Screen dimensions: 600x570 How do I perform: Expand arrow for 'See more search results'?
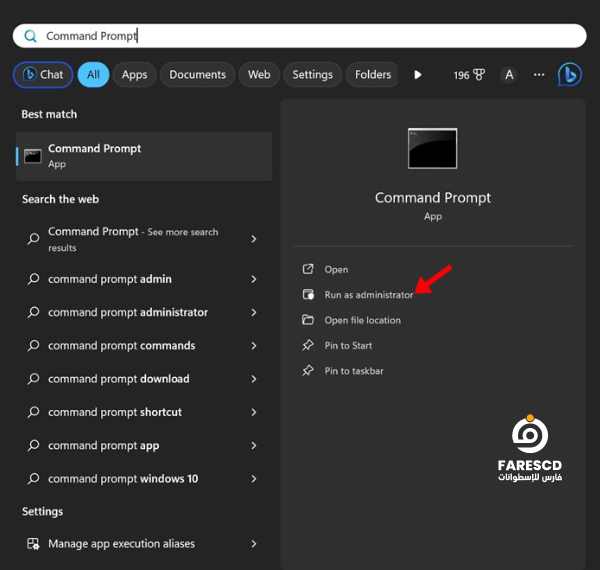254,239
